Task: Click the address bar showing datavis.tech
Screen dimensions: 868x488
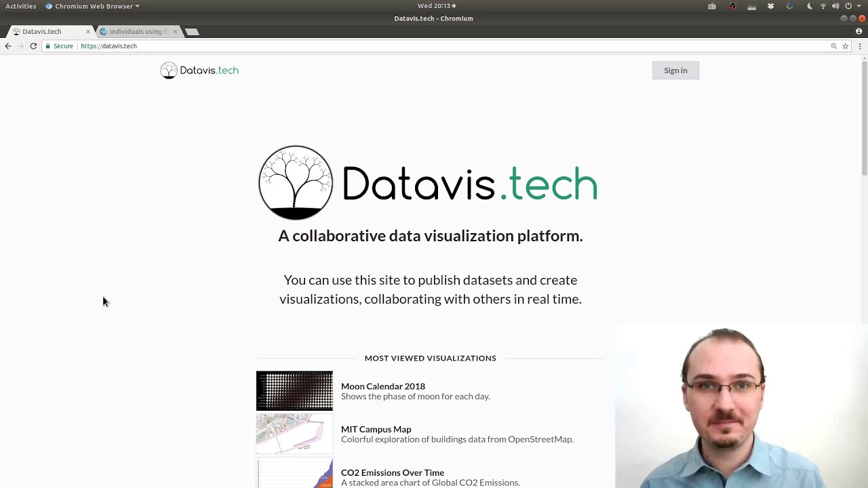Action: pos(448,46)
